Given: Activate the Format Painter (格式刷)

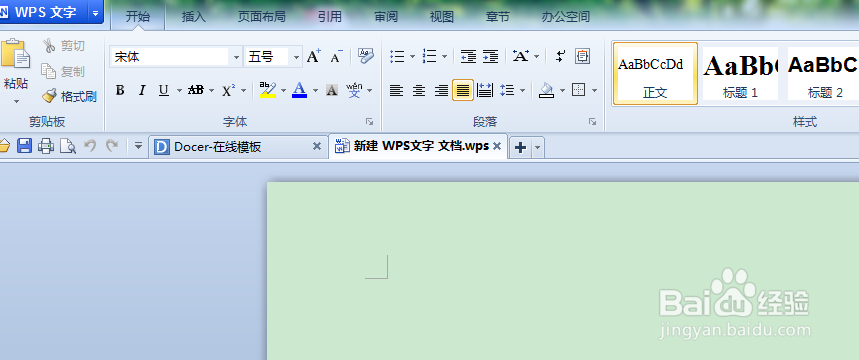Looking at the screenshot, I should [x=69, y=96].
